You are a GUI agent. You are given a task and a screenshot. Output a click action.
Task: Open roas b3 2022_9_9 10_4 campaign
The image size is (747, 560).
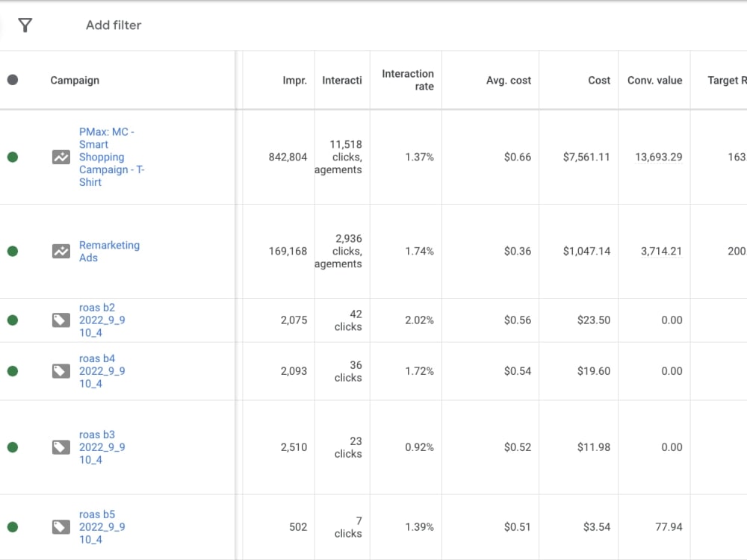102,447
